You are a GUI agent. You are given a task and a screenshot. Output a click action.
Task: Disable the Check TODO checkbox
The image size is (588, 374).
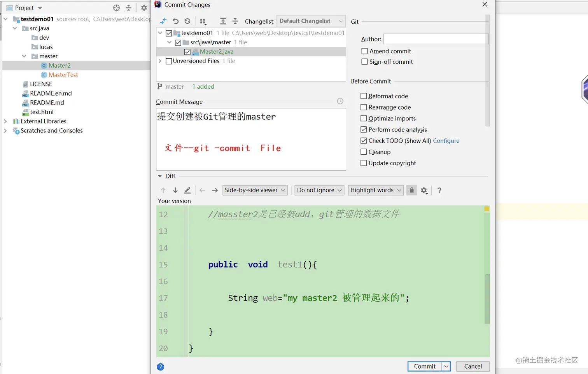[364, 141]
